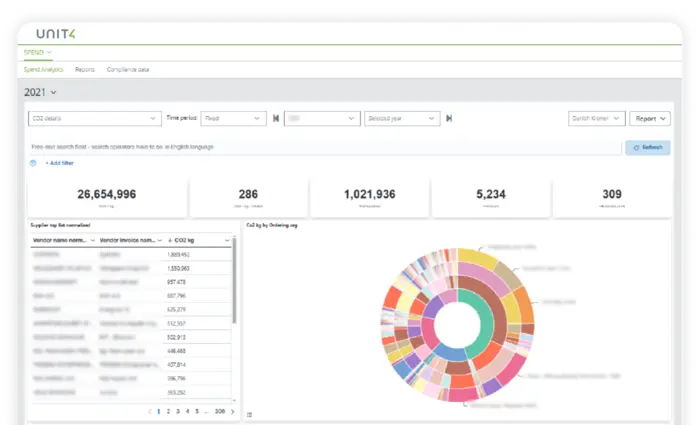700x425 pixels.
Task: Open the Selected year dropdown
Action: (x=402, y=118)
